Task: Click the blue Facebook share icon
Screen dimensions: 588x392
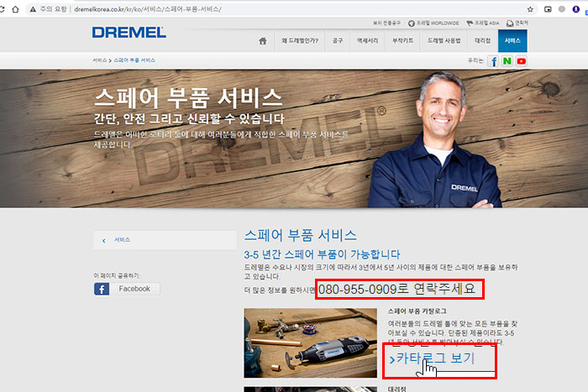Action: [x=102, y=289]
